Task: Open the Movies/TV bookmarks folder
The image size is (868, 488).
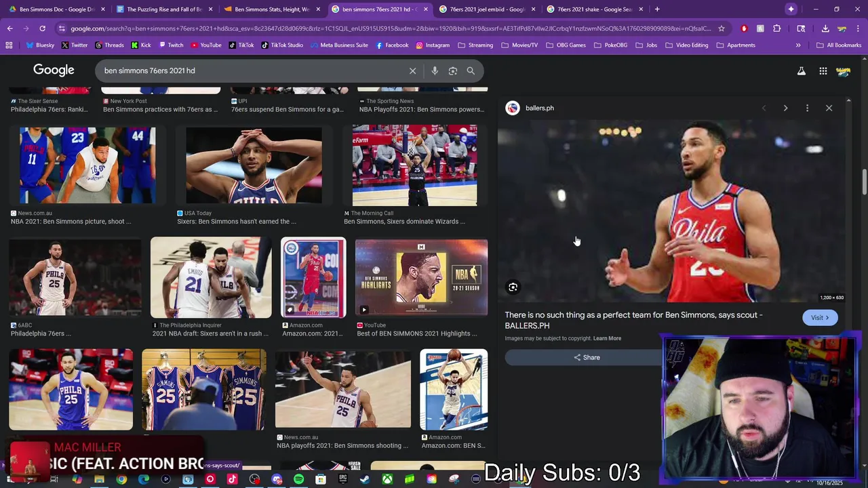Action: tap(519, 45)
